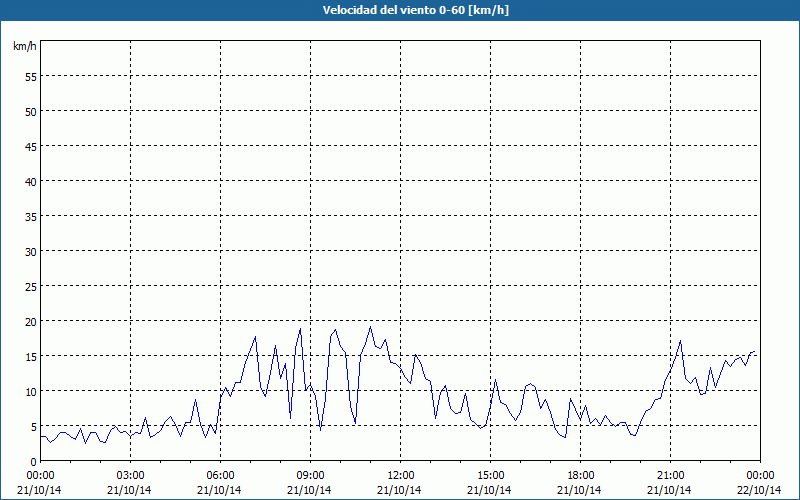Click the y-axis value '50'

[x=31, y=112]
